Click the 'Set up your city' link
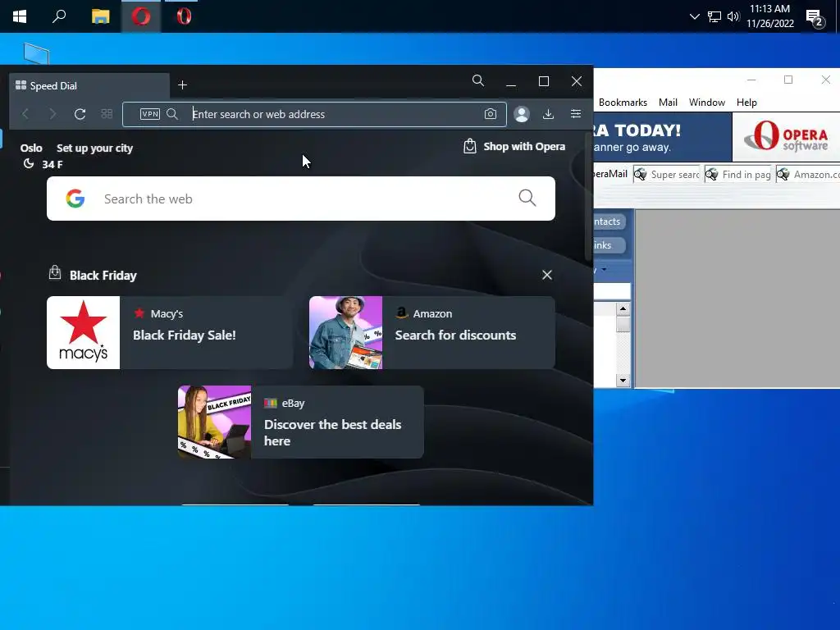The height and width of the screenshot is (630, 840). point(94,148)
